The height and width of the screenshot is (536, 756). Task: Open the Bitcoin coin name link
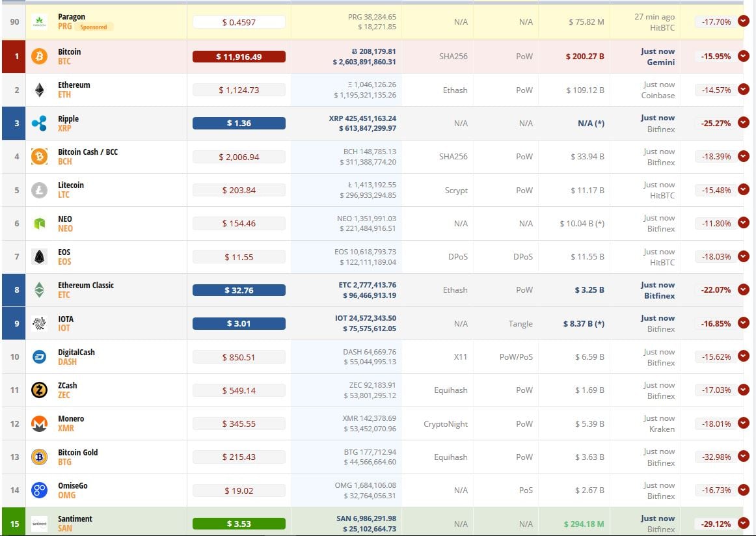tap(70, 51)
